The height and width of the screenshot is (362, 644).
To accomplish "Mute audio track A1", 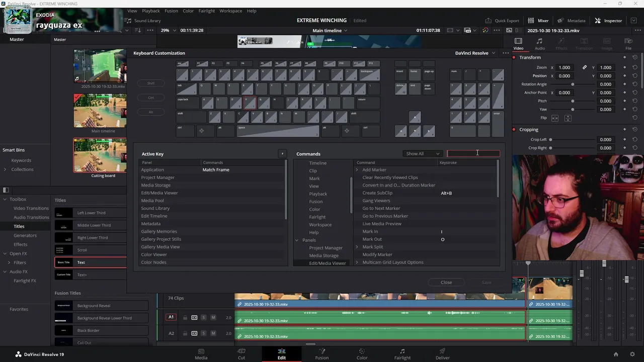I will click(213, 317).
